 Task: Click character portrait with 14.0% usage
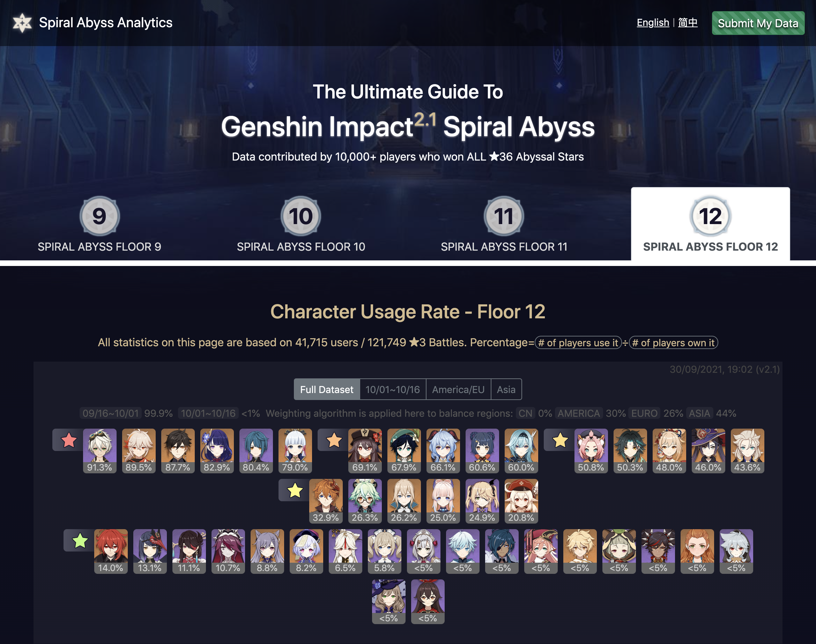[x=111, y=551]
